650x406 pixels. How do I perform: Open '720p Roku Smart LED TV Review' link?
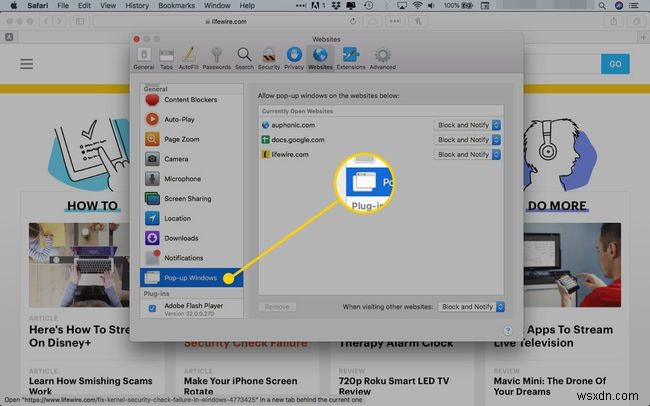393,386
